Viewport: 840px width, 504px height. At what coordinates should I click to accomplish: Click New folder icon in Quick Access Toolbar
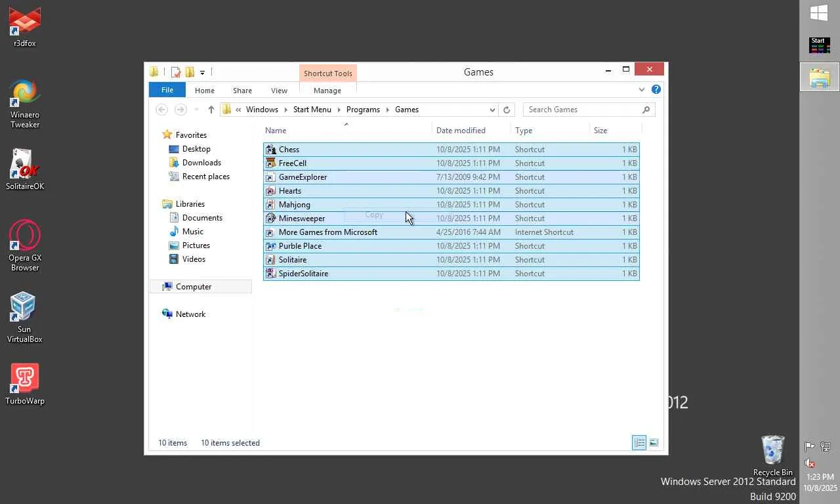click(x=190, y=72)
